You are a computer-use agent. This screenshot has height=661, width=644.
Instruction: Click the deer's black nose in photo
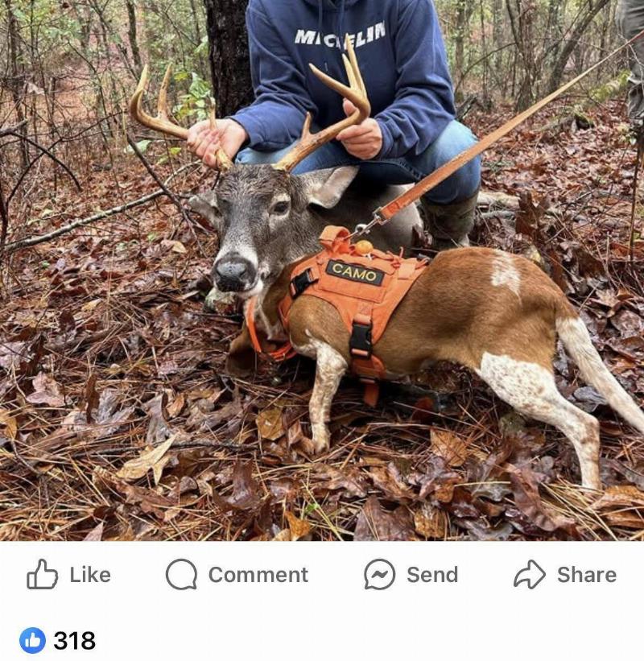[233, 273]
